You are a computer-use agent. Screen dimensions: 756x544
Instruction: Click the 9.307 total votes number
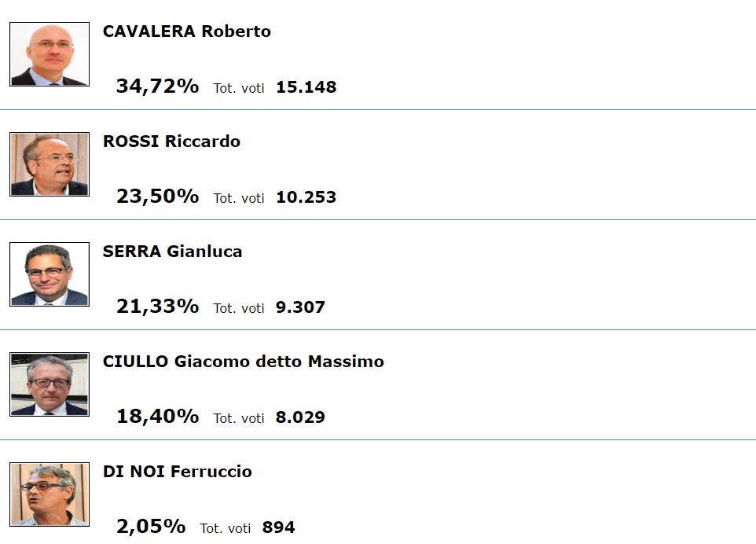point(300,307)
